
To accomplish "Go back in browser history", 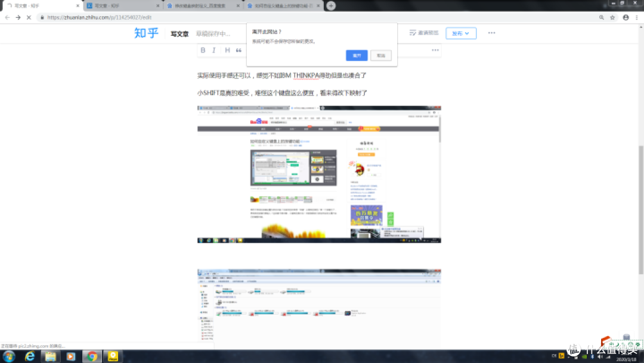I will pos(7,17).
